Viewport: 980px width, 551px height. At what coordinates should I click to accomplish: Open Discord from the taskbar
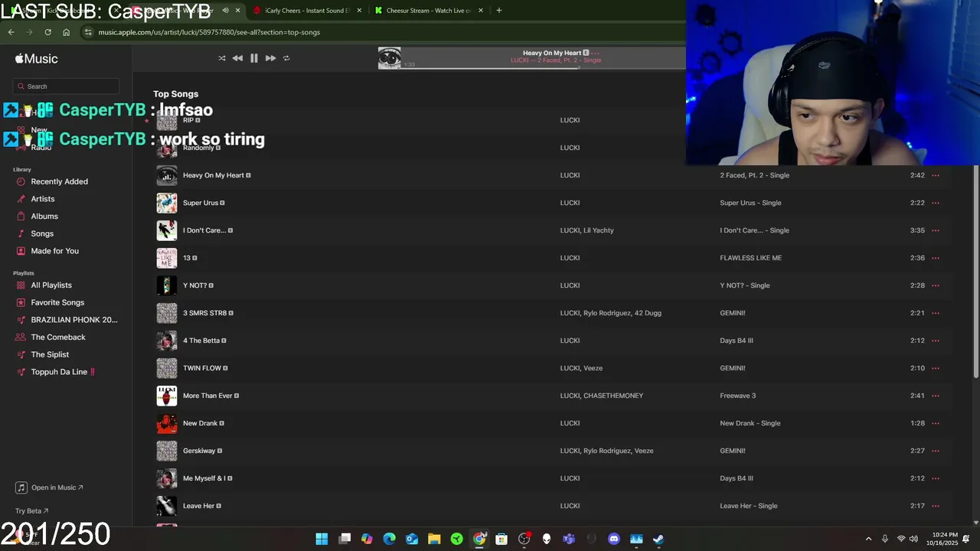click(613, 539)
